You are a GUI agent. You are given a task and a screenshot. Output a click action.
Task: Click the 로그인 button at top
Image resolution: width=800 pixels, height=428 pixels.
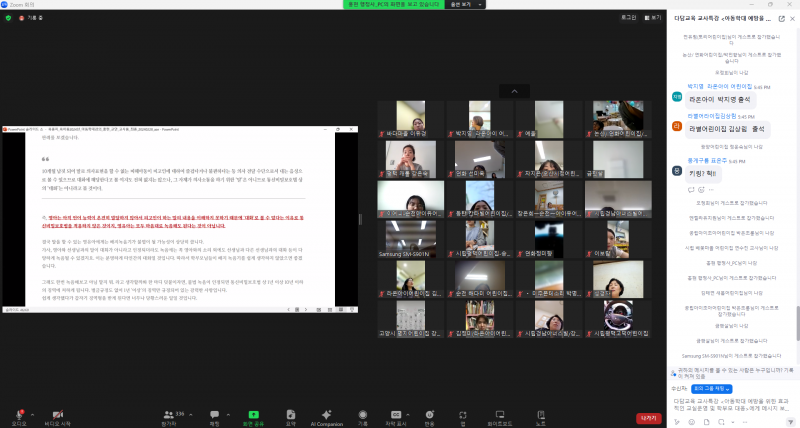pos(628,17)
